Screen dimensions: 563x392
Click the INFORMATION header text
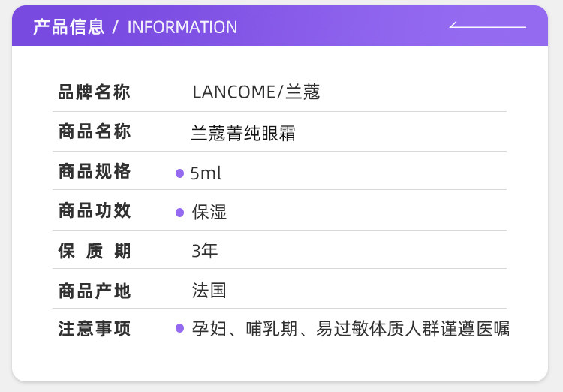182,27
